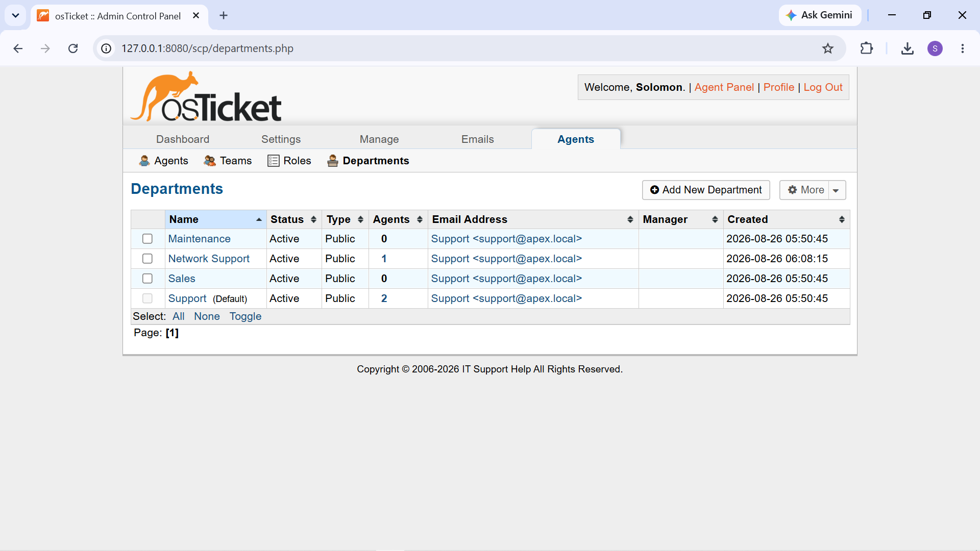The width and height of the screenshot is (980, 551).
Task: Switch to the Emails tab
Action: coord(478,139)
